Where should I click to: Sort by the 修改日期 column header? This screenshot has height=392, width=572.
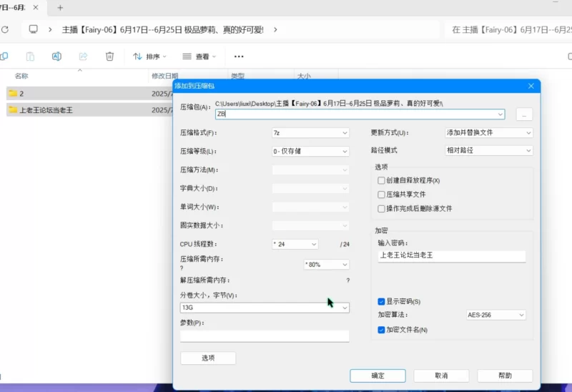(165, 76)
